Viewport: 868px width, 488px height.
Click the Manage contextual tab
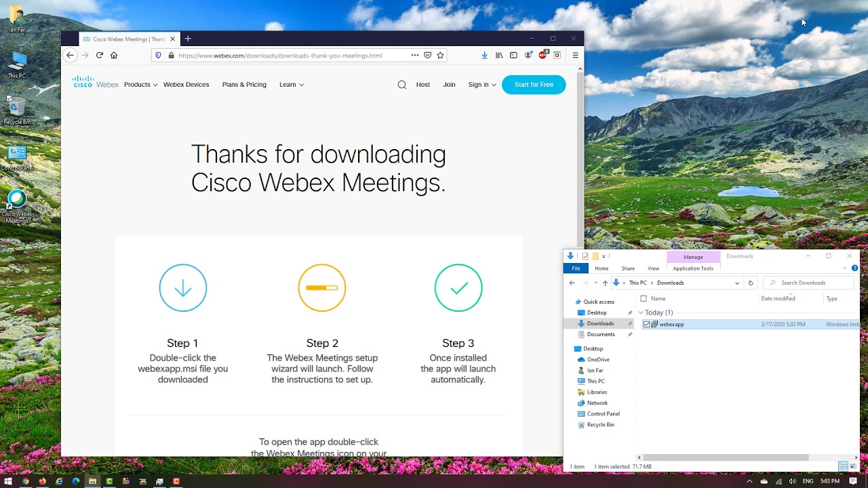[x=693, y=257]
